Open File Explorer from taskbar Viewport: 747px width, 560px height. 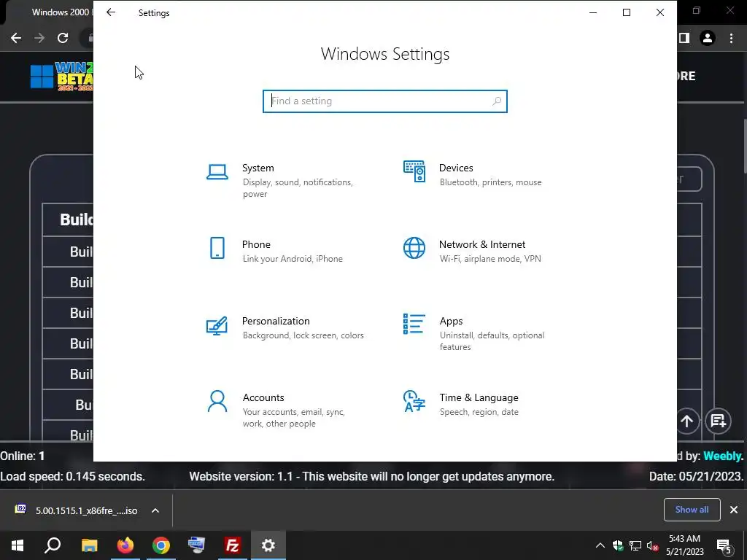pos(89,545)
